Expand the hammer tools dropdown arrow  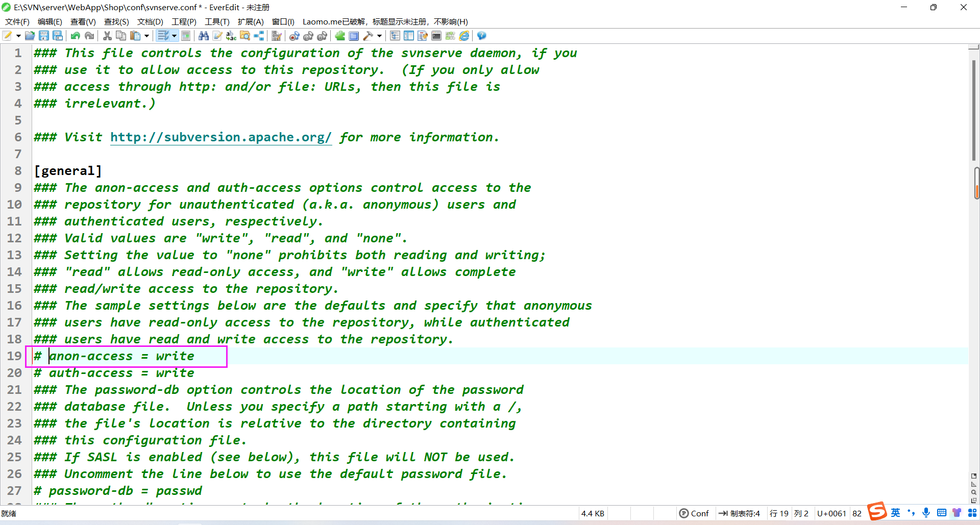pyautogui.click(x=379, y=36)
